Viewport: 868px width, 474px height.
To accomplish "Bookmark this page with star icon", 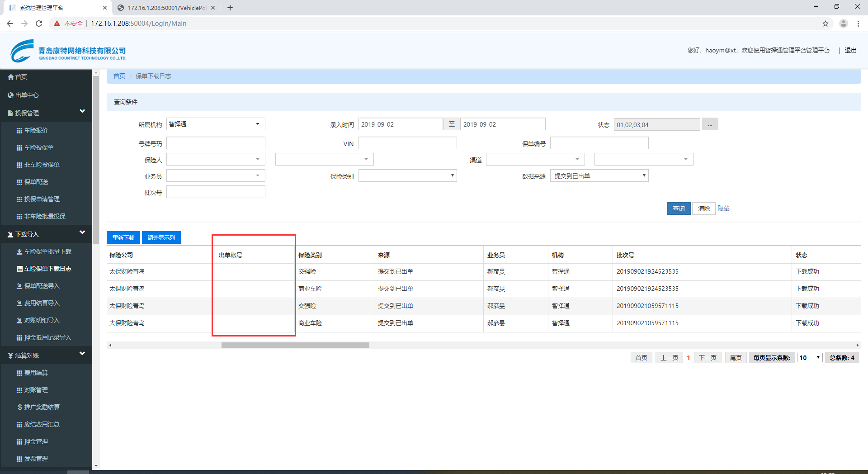I will click(825, 24).
